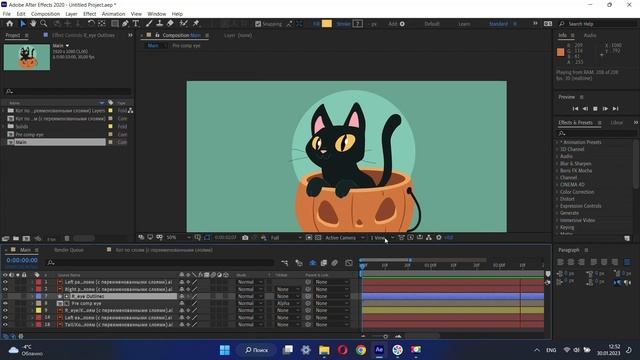640x360 pixels.
Task: Hide the Right p... layer 2 eye
Action: tap(5, 289)
